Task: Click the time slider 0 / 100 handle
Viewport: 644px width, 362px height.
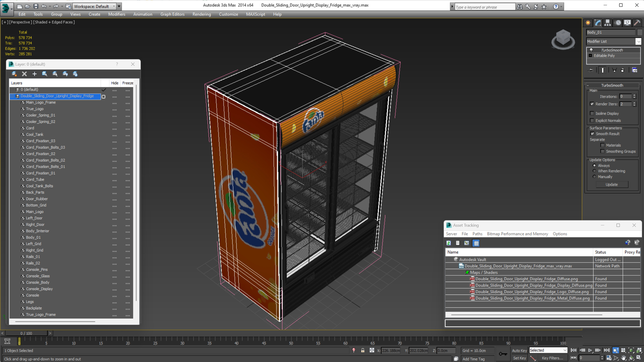Action: click(x=26, y=333)
